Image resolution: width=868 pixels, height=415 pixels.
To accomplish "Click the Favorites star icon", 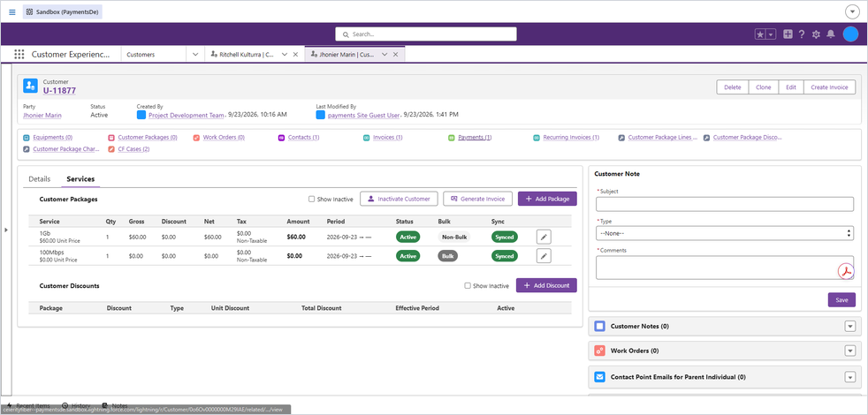I will [x=760, y=34].
